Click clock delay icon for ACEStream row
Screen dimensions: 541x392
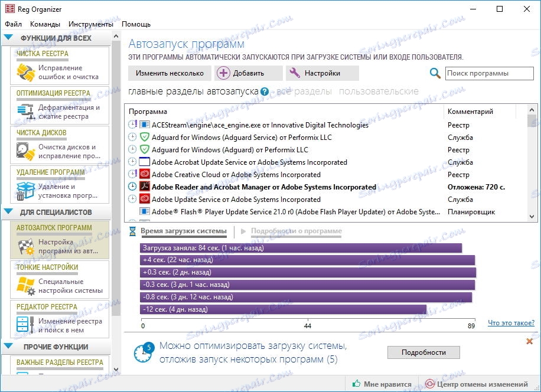coord(132,125)
